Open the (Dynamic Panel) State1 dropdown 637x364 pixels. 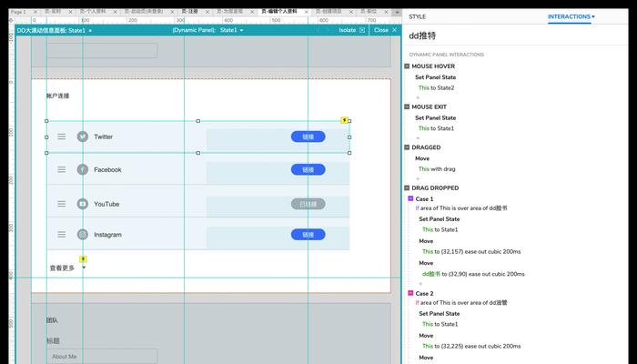pos(242,30)
